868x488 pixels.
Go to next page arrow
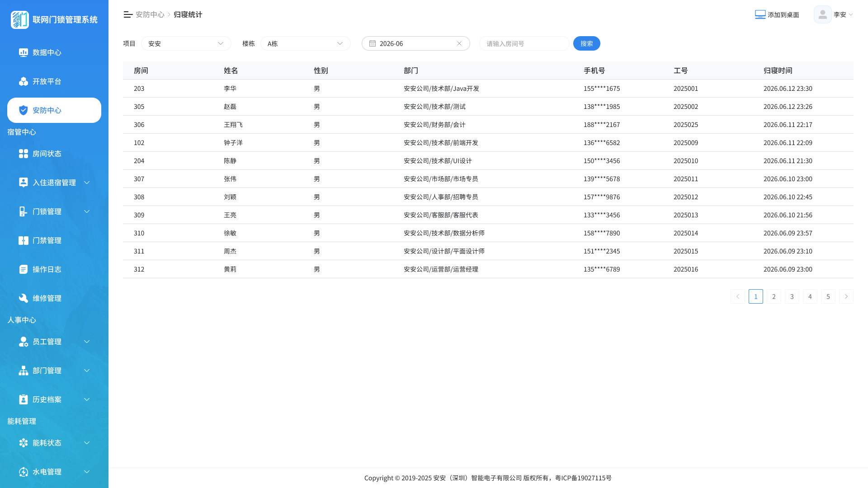(x=846, y=296)
